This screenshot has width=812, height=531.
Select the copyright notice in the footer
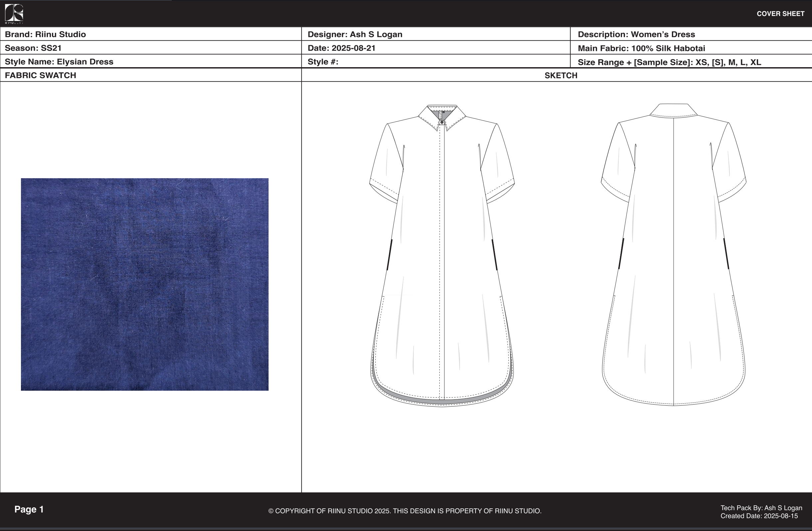[405, 511]
